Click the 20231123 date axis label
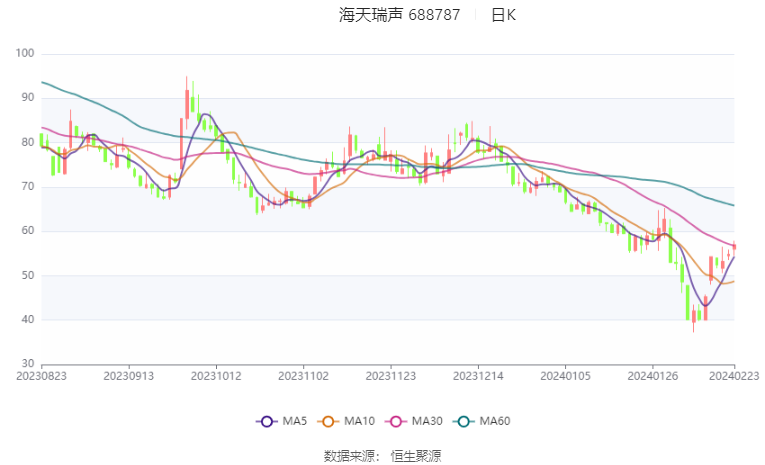Viewport: 765px width, 465px height. pyautogui.click(x=391, y=376)
